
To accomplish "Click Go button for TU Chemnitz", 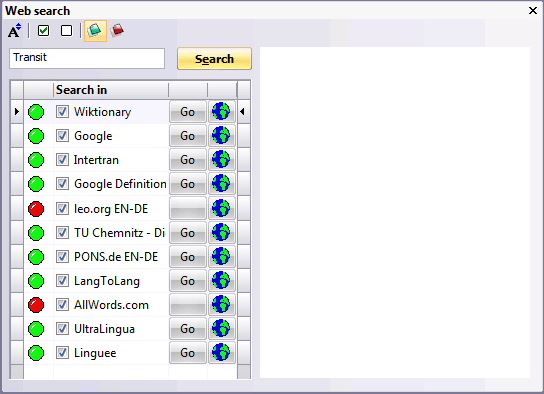I will pos(188,233).
